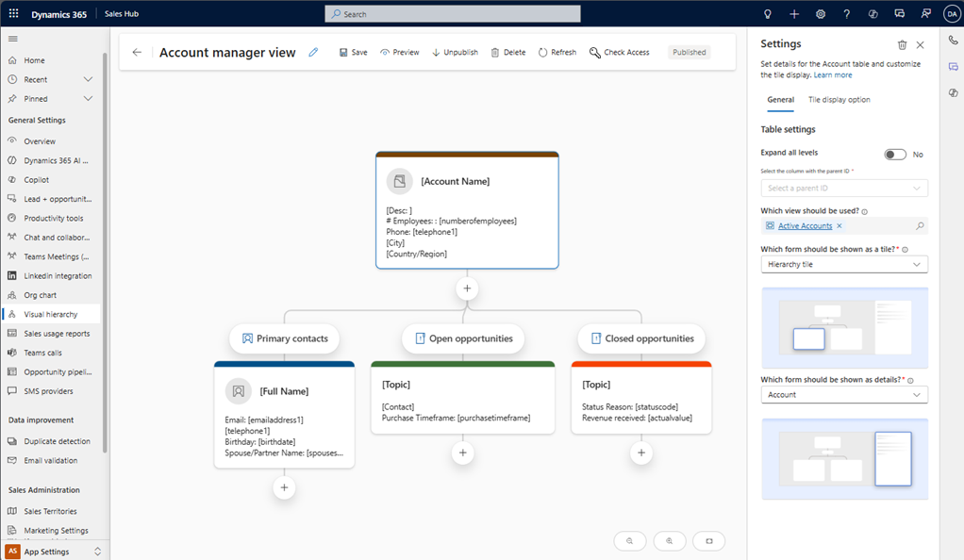This screenshot has height=560, width=964.
Task: Switch to the Tile display option tab
Action: point(839,99)
